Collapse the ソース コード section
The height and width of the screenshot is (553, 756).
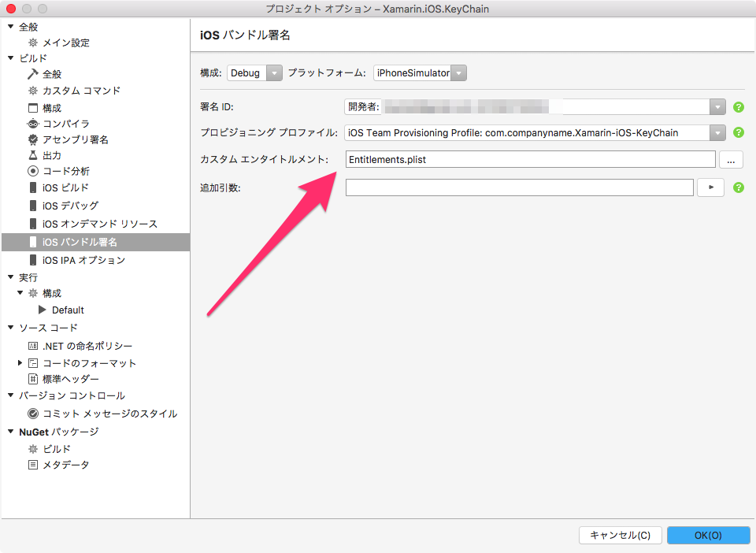(x=10, y=328)
